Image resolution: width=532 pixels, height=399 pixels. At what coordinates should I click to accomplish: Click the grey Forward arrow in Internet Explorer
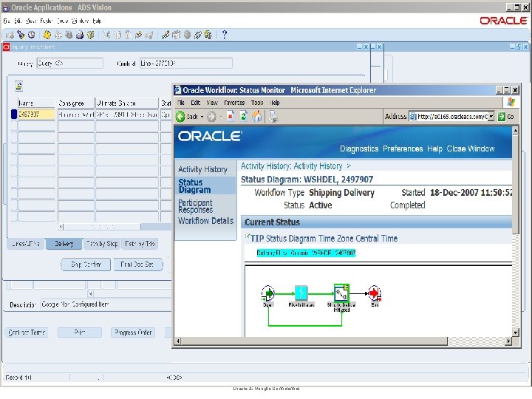(x=211, y=117)
